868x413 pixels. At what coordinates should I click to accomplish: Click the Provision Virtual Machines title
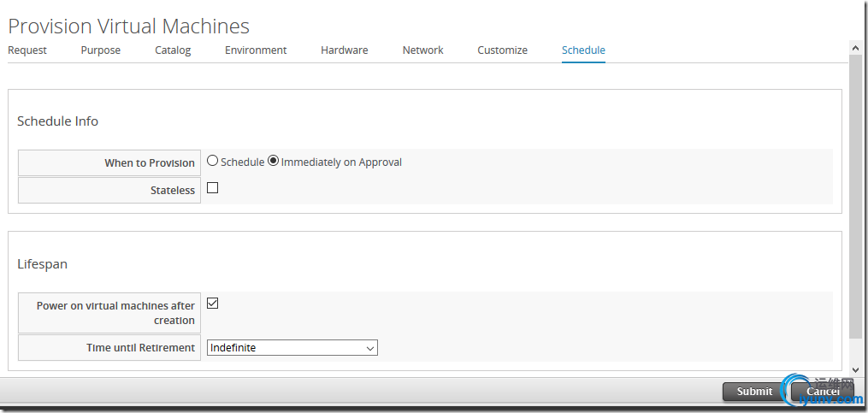pos(128,26)
